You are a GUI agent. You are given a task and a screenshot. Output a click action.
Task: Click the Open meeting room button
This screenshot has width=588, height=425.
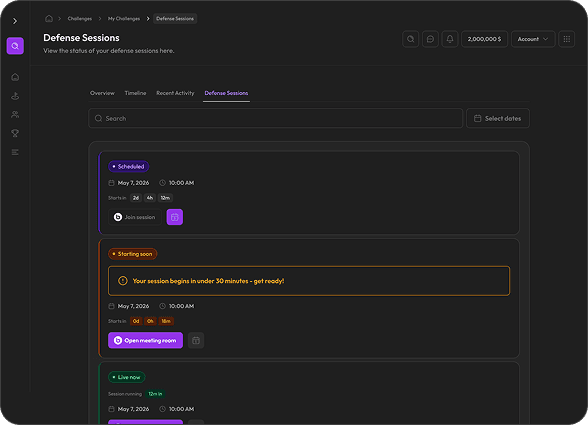coord(146,340)
